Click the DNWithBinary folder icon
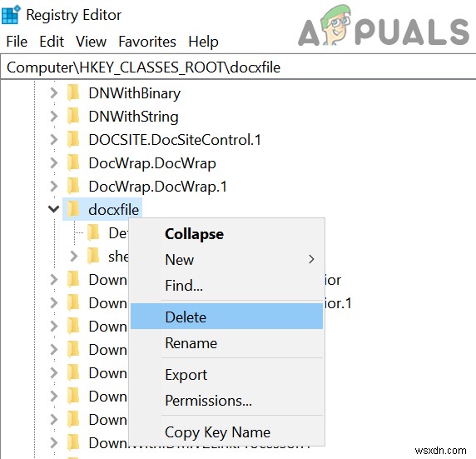Screen dimensions: 476x459 73,92
